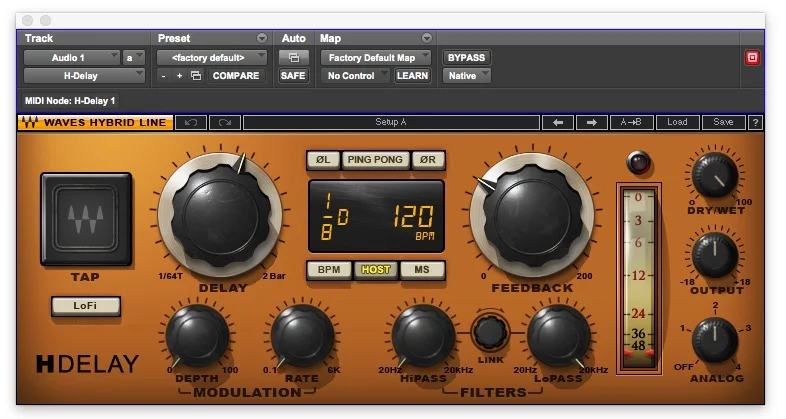Open automation enable window icon
This screenshot has height=419, width=786.
point(293,58)
